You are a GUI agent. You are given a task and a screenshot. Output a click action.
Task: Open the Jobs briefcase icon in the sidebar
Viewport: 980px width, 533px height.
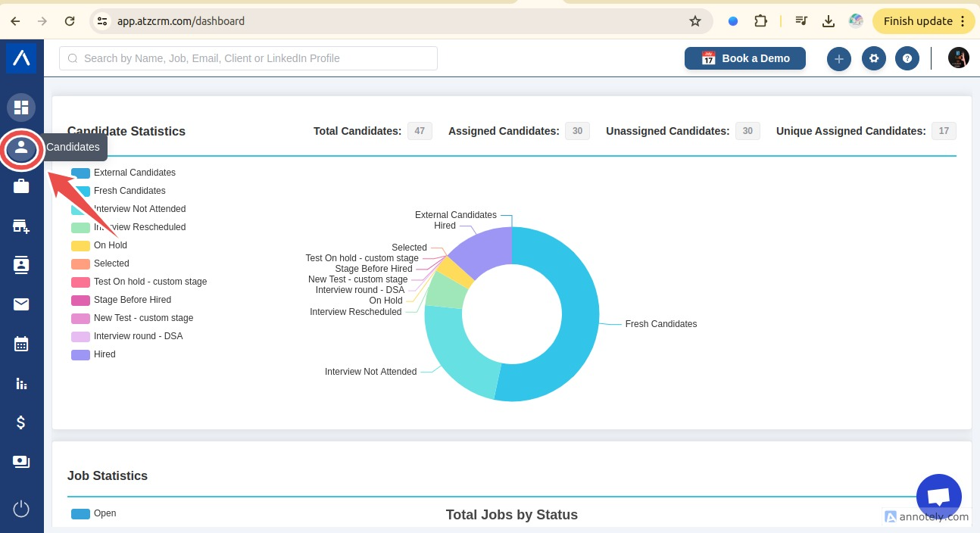click(x=21, y=186)
